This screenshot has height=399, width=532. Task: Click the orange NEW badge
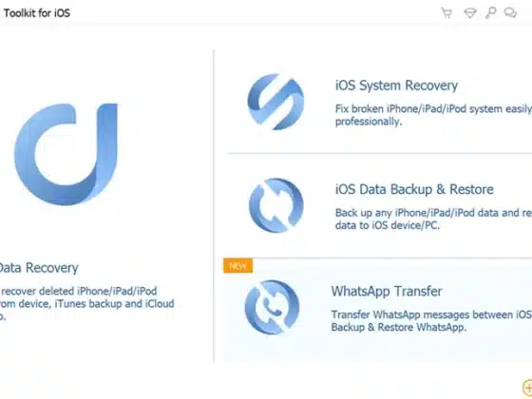pos(237,266)
